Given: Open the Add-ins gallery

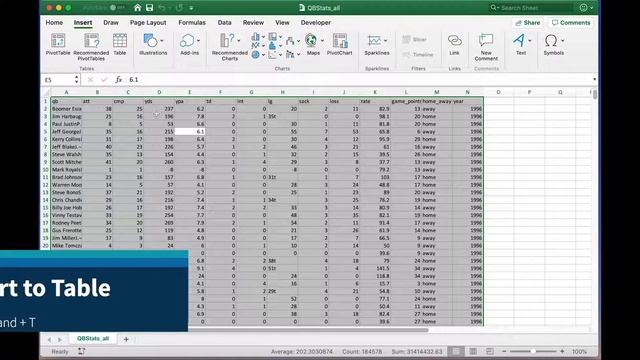Looking at the screenshot, I should tap(189, 44).
